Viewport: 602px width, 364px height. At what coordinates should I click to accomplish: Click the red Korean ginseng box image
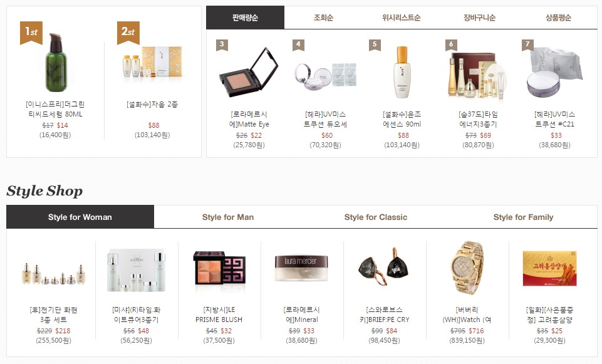(549, 268)
